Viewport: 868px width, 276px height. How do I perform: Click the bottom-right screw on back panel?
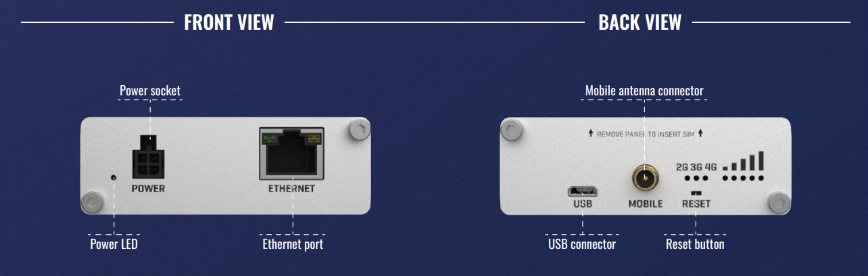point(779,203)
